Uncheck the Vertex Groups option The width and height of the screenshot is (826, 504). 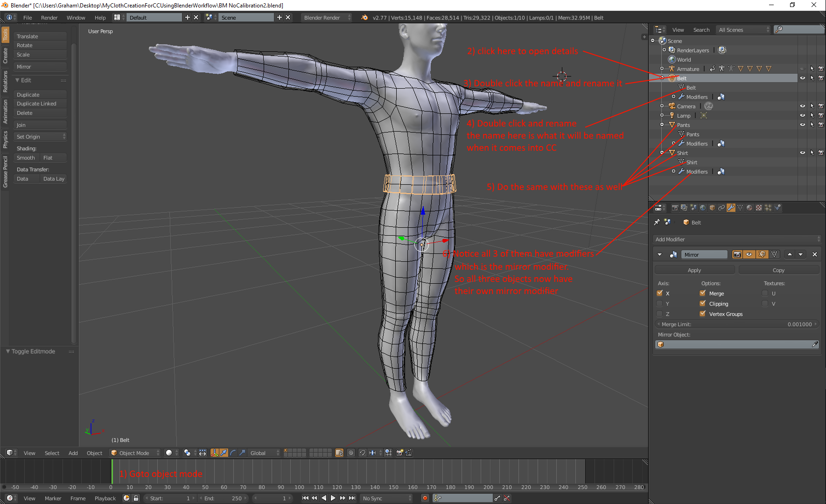coord(702,314)
